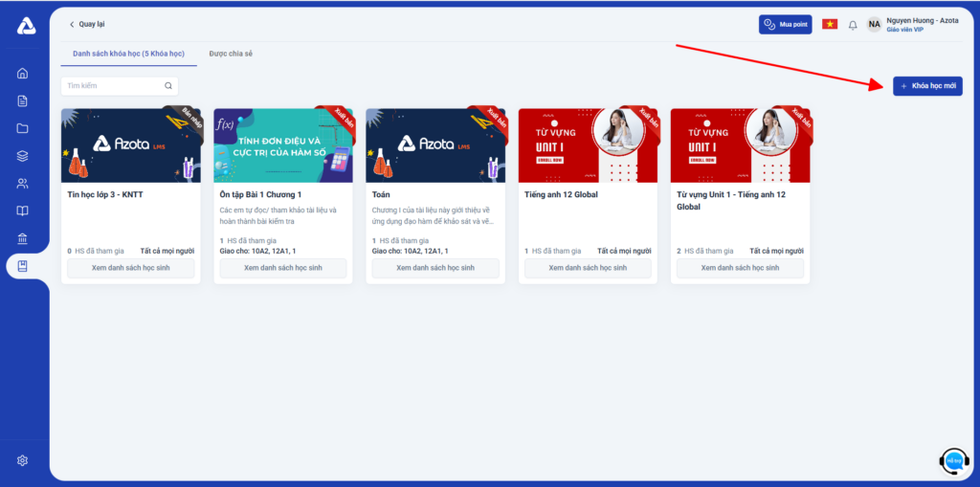This screenshot has height=487, width=980.
Task: Click the notification bell icon
Action: [853, 25]
